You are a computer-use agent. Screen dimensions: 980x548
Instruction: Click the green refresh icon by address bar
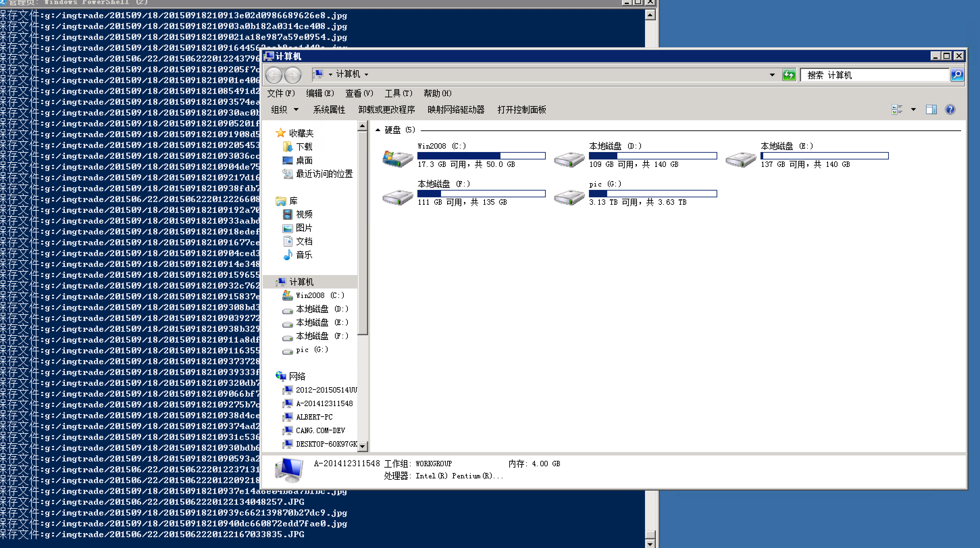(x=789, y=75)
